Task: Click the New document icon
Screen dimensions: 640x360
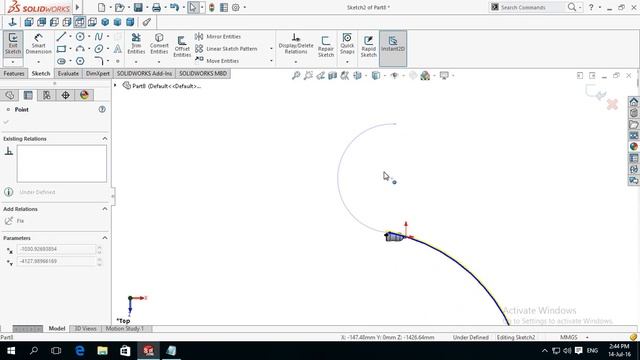Action: pos(102,7)
